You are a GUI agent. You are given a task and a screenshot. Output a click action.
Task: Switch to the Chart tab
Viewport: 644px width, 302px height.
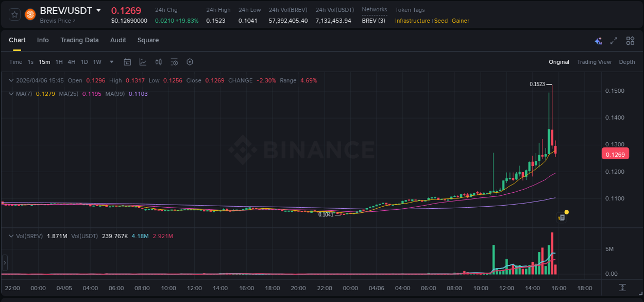click(17, 40)
